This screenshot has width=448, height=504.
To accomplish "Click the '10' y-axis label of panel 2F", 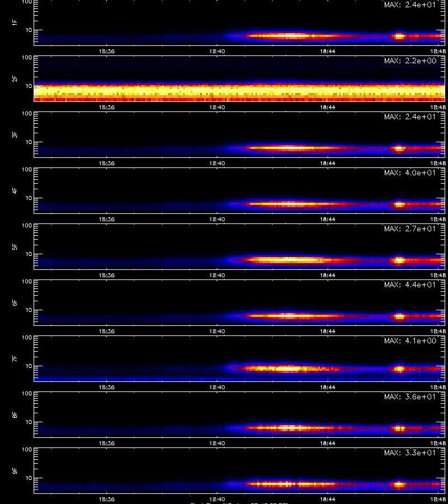I will click(x=29, y=86).
